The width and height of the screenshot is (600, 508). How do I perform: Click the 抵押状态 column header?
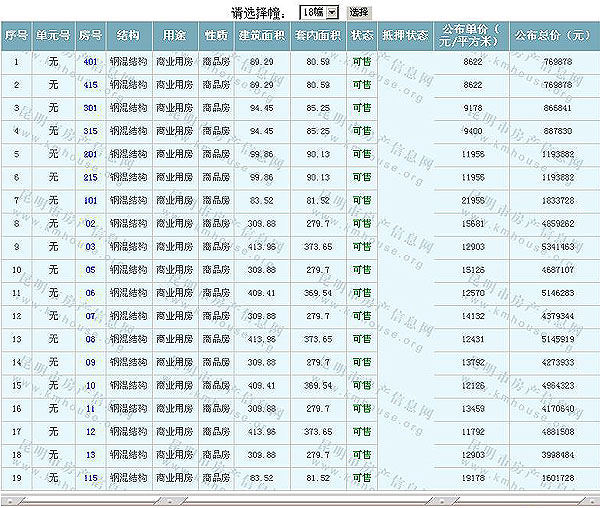coord(405,34)
